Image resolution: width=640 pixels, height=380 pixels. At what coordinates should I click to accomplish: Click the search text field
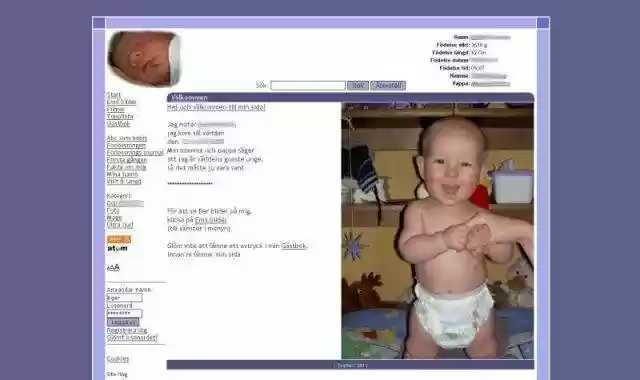(308, 85)
